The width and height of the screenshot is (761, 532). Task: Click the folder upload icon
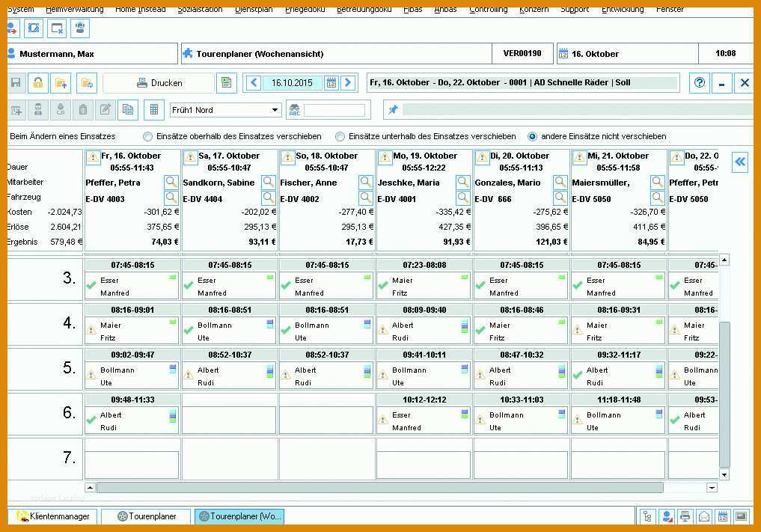[61, 83]
